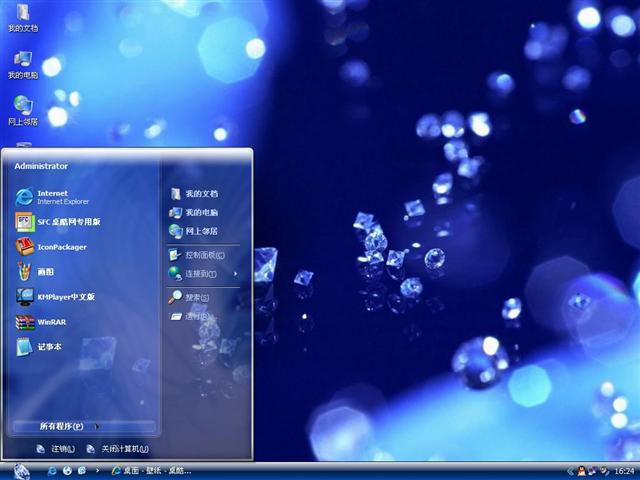This screenshot has width=640, height=480.
Task: Launch Internet Explorer from quick launch bar
Action: [x=52, y=471]
